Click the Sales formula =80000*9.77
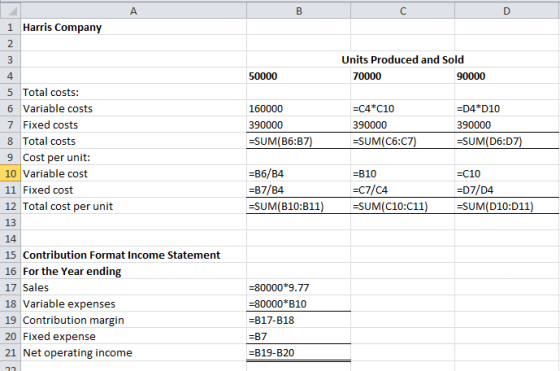560x371 pixels. point(299,287)
